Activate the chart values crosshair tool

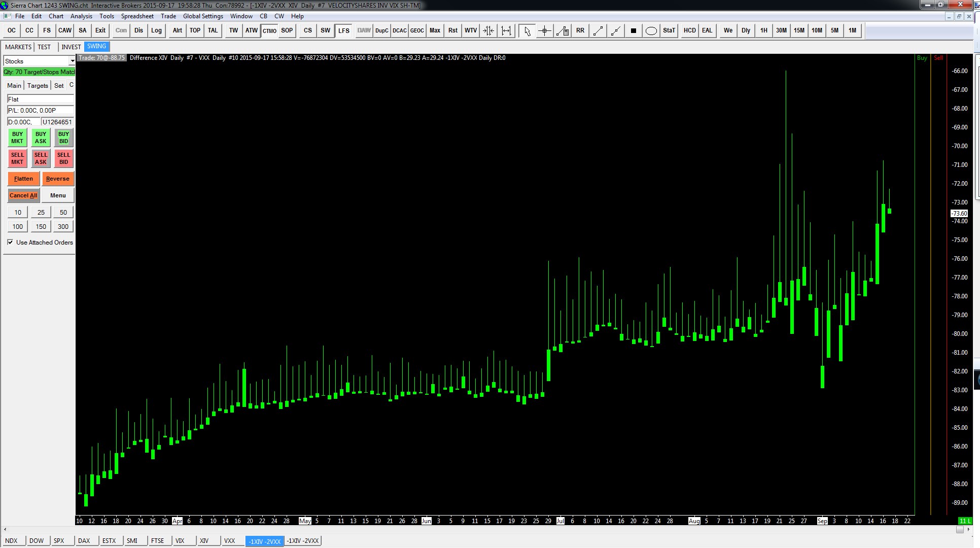point(545,31)
